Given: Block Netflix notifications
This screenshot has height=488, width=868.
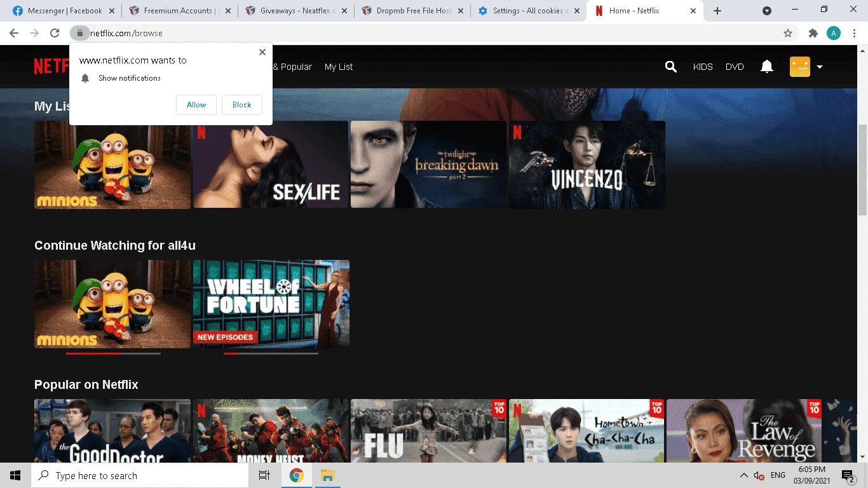Looking at the screenshot, I should click(x=242, y=105).
